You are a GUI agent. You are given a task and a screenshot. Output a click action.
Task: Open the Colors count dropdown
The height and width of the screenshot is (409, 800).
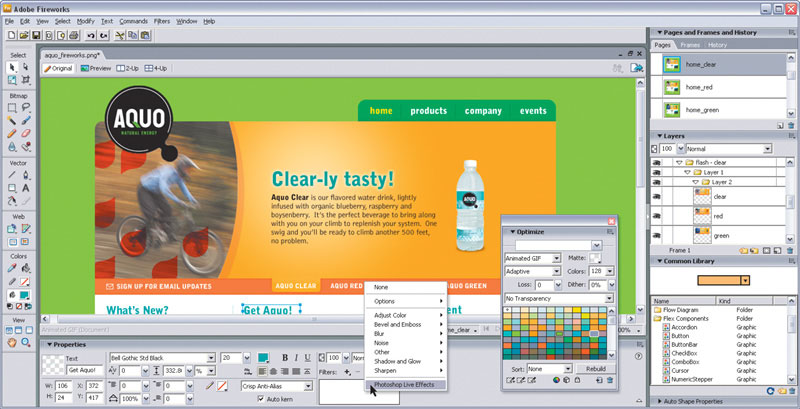pos(609,272)
